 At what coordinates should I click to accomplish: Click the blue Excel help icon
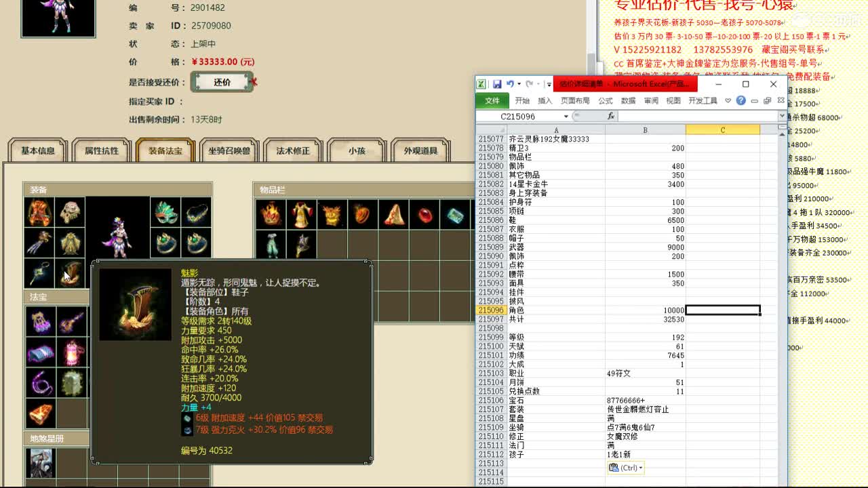[x=741, y=100]
